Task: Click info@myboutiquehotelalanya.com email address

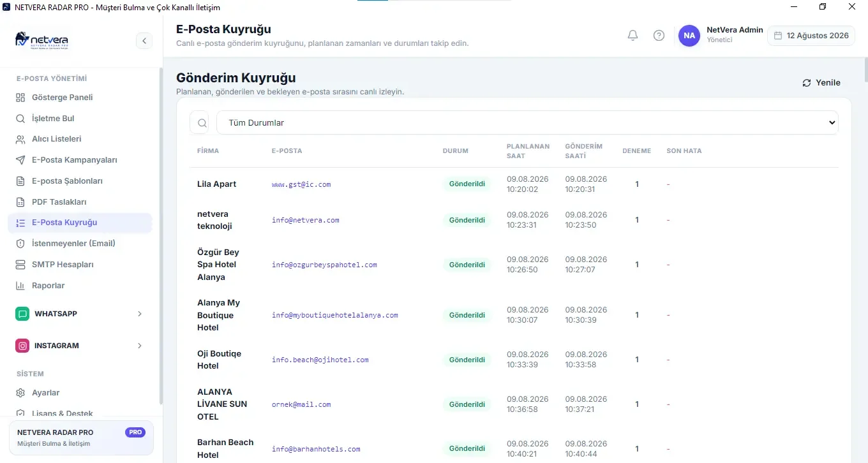Action: [x=335, y=315]
